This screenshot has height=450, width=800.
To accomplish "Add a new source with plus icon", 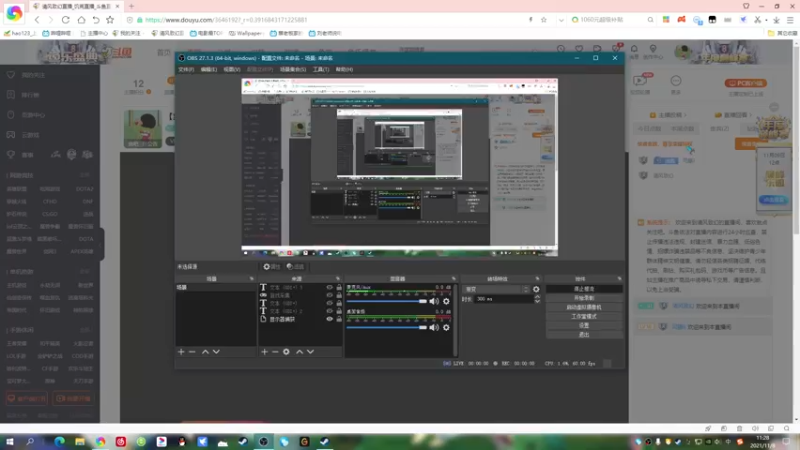I will click(264, 352).
